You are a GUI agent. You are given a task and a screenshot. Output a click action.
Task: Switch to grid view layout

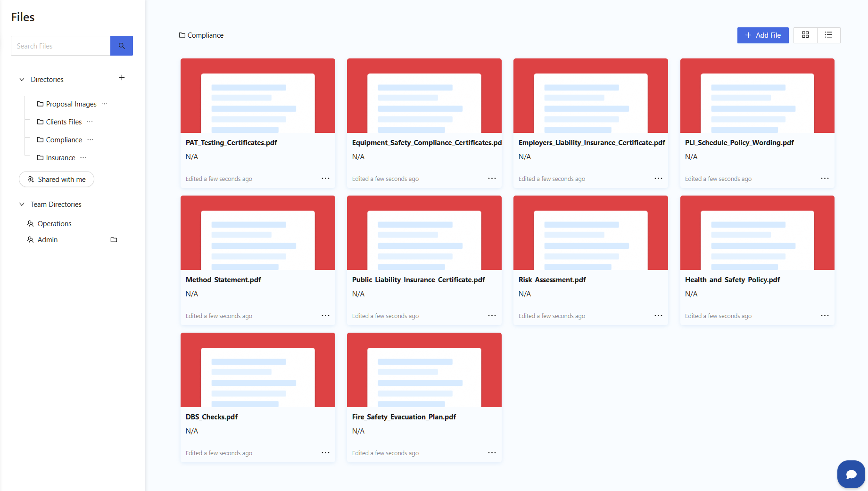(x=805, y=35)
